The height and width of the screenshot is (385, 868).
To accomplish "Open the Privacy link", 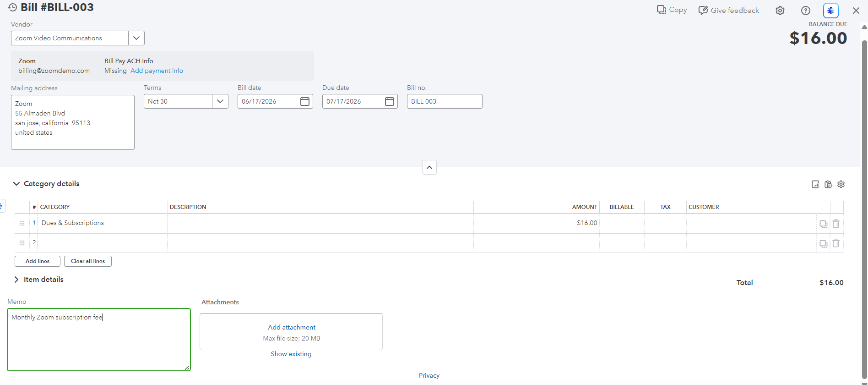I will coord(429,375).
